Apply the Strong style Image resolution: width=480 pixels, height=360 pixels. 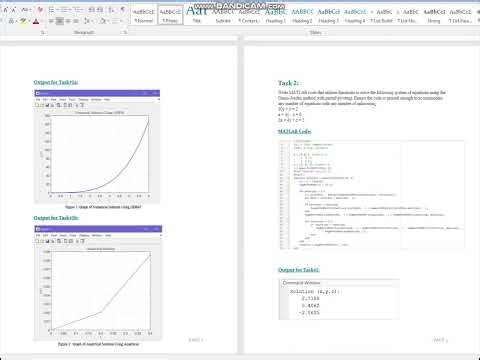coord(434,15)
